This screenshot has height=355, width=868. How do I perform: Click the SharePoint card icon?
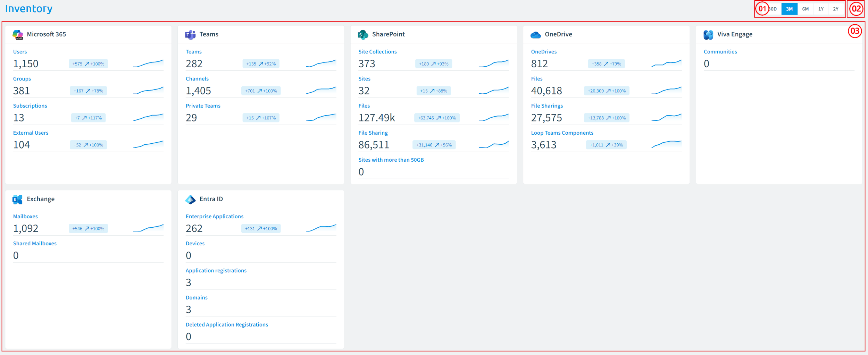[363, 35]
